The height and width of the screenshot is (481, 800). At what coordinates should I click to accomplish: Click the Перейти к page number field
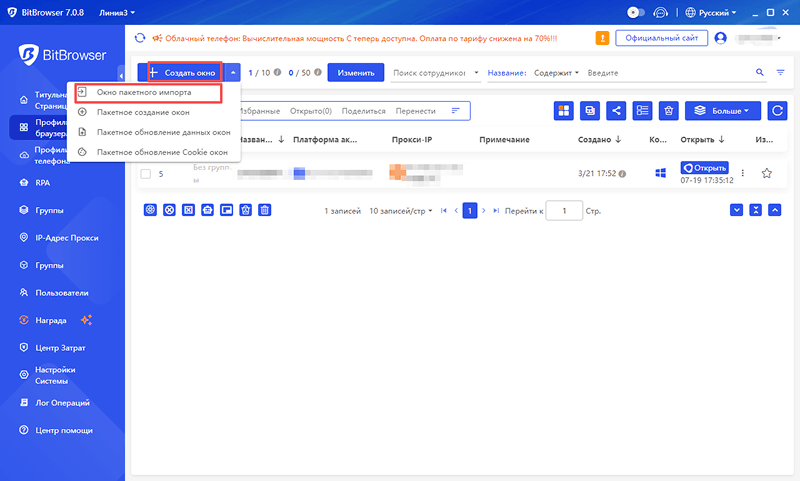565,211
